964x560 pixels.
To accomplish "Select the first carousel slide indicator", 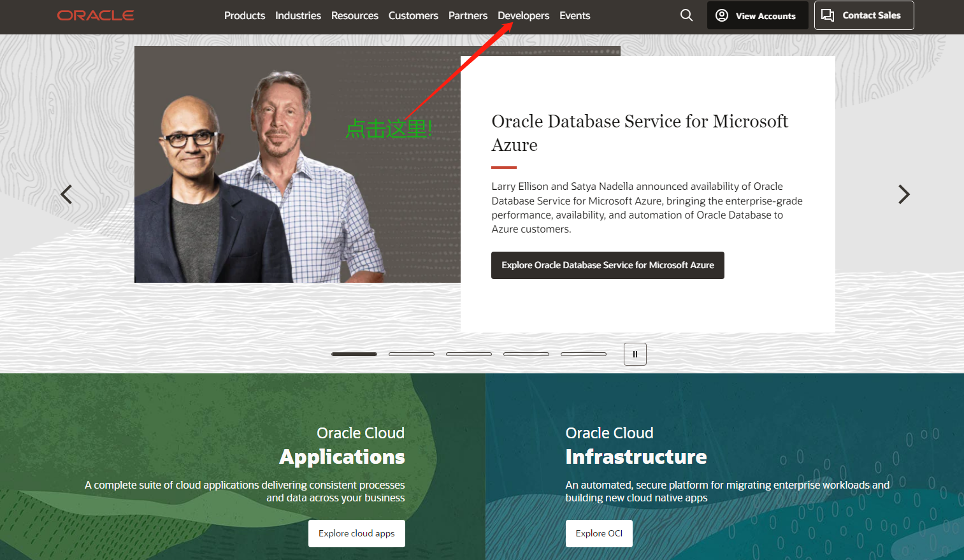I will coord(354,354).
